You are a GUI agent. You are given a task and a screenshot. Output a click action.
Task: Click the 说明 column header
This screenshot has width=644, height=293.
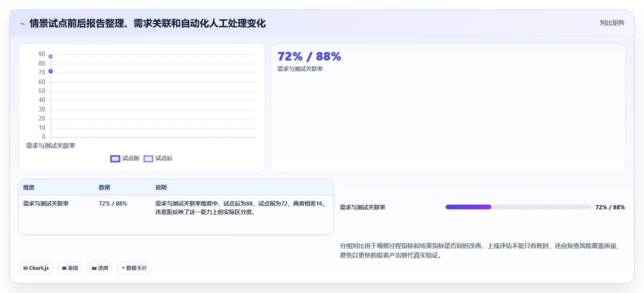pyautogui.click(x=161, y=188)
